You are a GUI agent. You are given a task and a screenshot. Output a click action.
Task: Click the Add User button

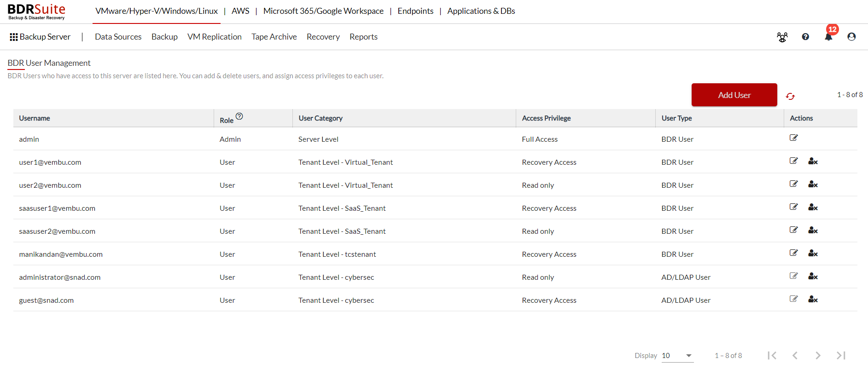734,95
